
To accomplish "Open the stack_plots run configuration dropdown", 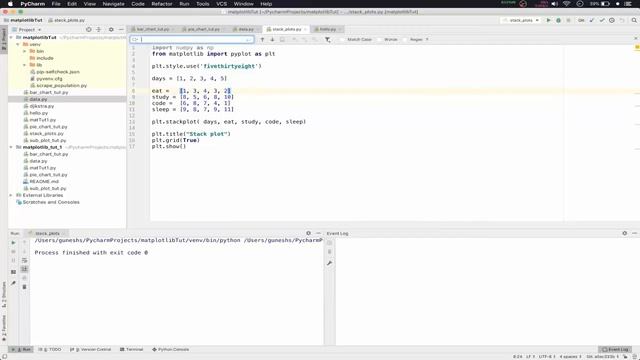I will 521,20.
